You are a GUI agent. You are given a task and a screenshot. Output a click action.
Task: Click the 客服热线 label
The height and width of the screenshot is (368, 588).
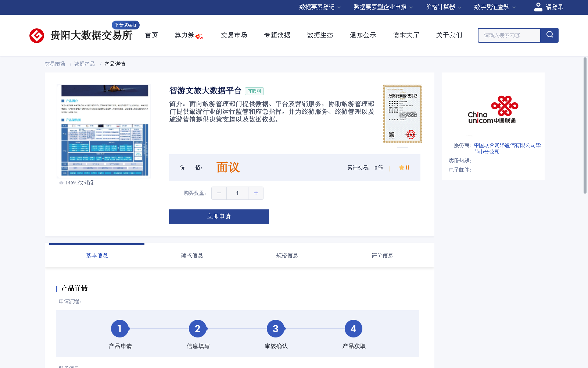pos(460,161)
